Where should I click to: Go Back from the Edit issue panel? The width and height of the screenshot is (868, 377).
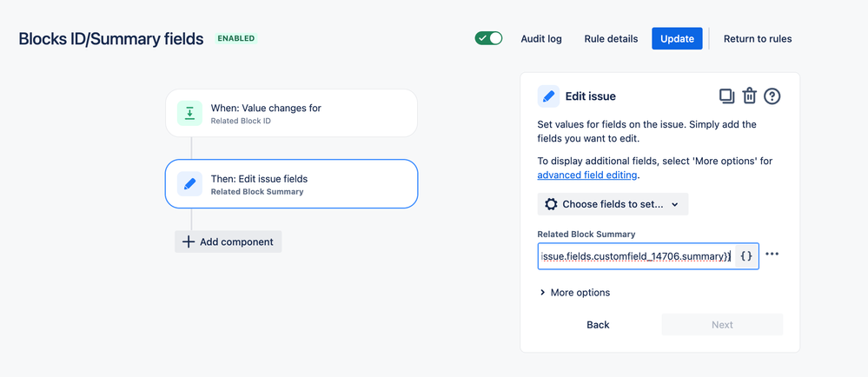point(598,325)
